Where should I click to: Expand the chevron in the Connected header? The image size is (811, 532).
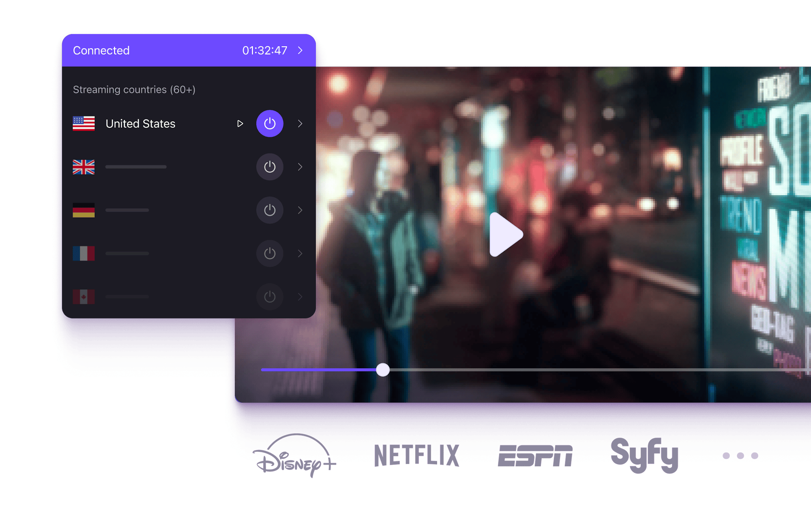pyautogui.click(x=300, y=50)
